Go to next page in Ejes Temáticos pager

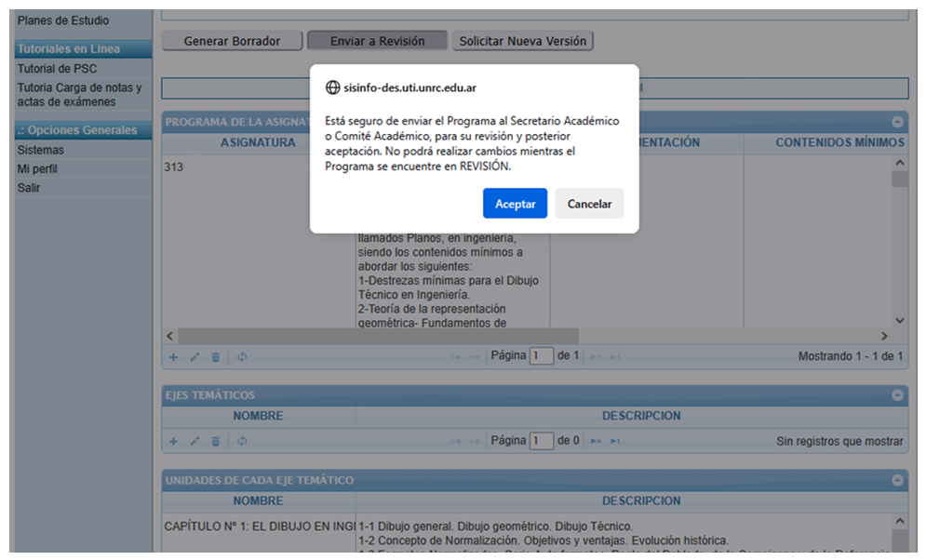tap(596, 441)
